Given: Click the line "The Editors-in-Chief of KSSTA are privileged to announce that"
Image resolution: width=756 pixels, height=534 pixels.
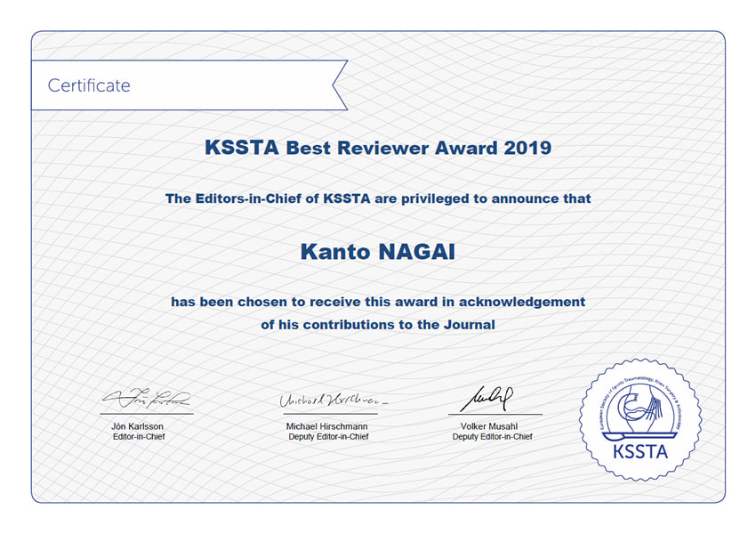Looking at the screenshot, I should point(378,198).
